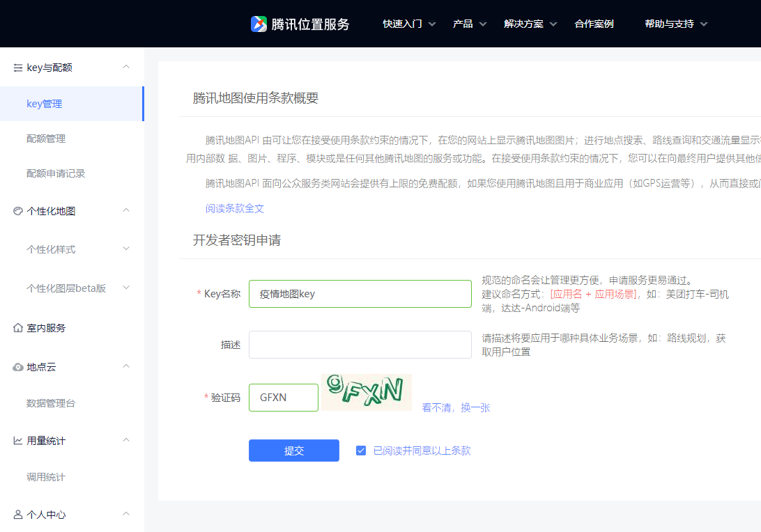The image size is (761, 532).
Task: Expand the 个性化样式 submenu chevron
Action: (x=126, y=249)
